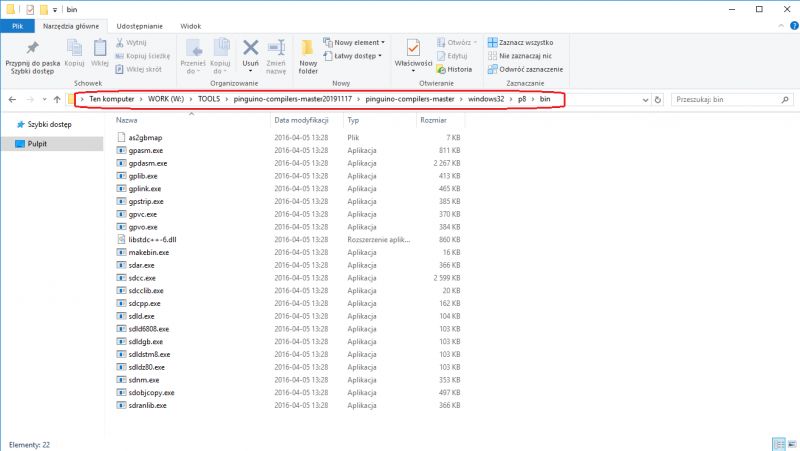Click Nie zaznaczaj nic
The height and width of the screenshot is (451, 800).
(520, 56)
